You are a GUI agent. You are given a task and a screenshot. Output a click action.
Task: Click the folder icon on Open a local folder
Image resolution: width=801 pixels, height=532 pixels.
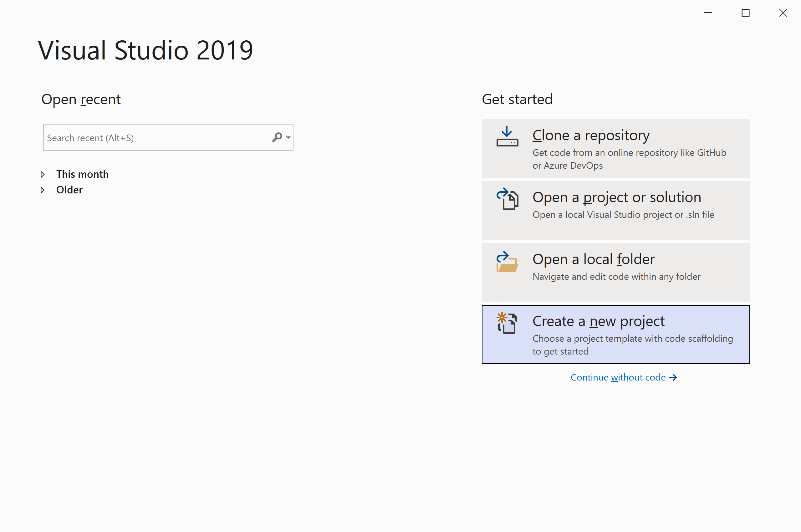point(508,264)
